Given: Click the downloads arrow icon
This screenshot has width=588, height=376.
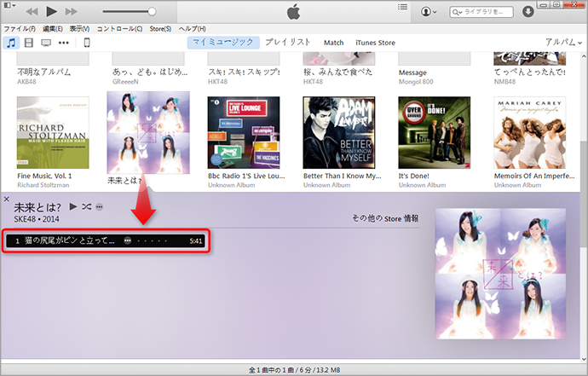Looking at the screenshot, I should (x=528, y=12).
